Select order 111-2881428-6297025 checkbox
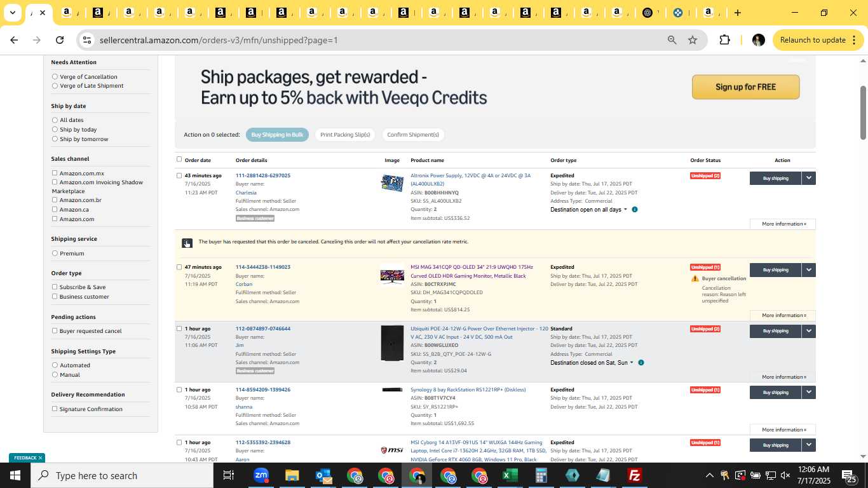This screenshot has width=868, height=488. point(179,175)
